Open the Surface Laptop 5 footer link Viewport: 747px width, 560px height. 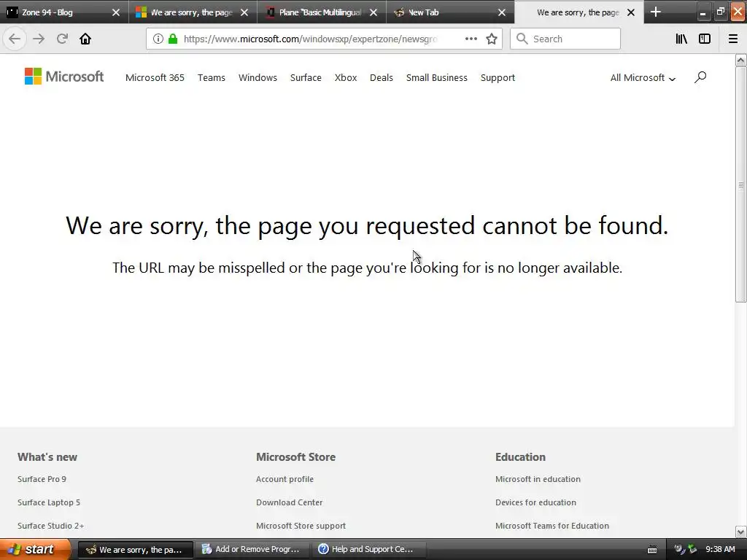pos(49,502)
